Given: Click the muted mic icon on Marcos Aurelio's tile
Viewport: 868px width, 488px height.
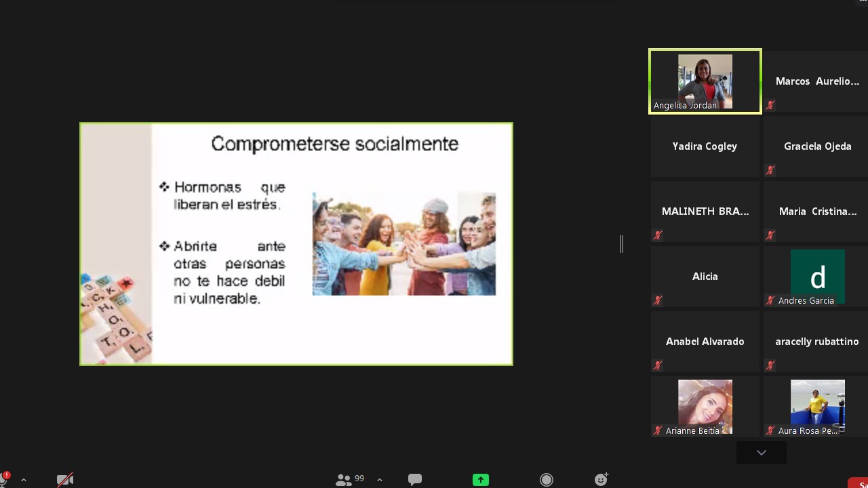Looking at the screenshot, I should click(x=770, y=105).
